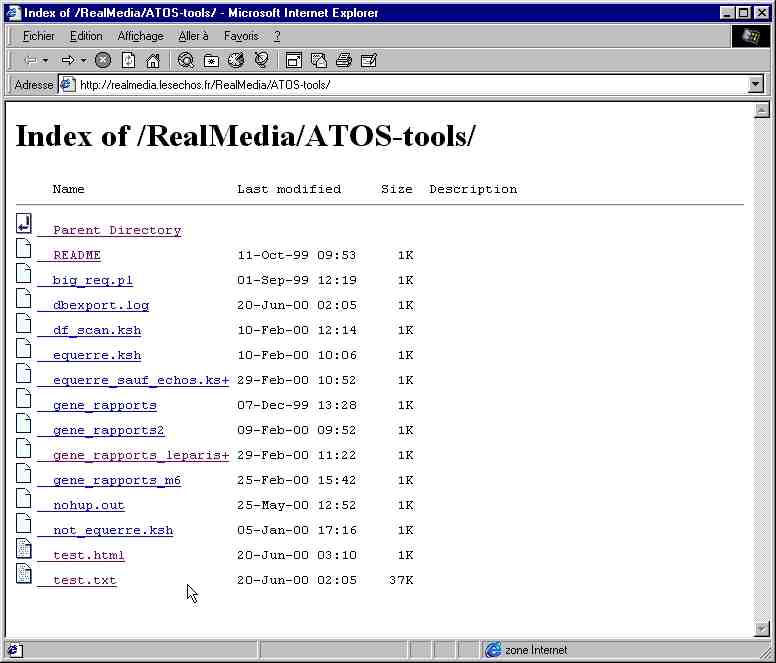Open the nohup.out link
The image size is (776, 663).
coord(89,505)
